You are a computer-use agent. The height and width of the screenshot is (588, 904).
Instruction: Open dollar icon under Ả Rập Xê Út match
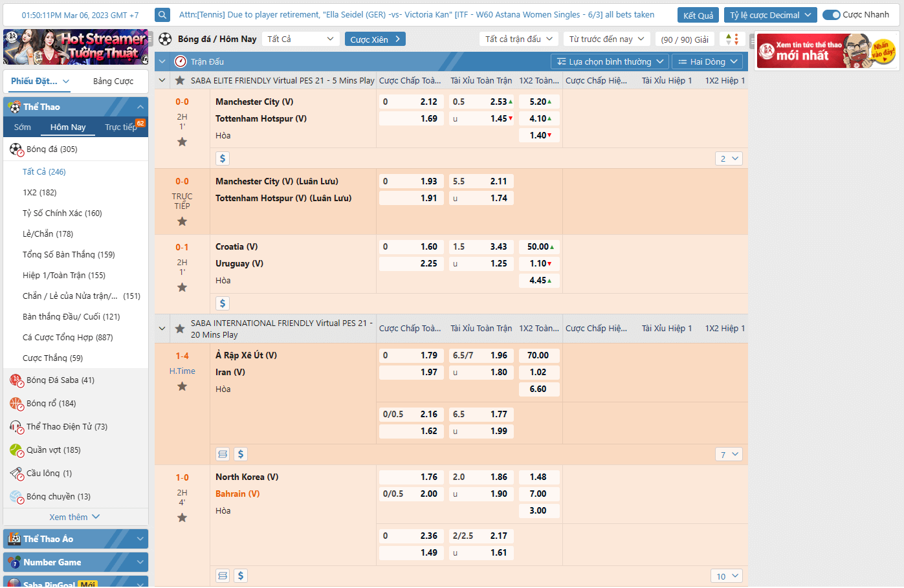pos(241,454)
